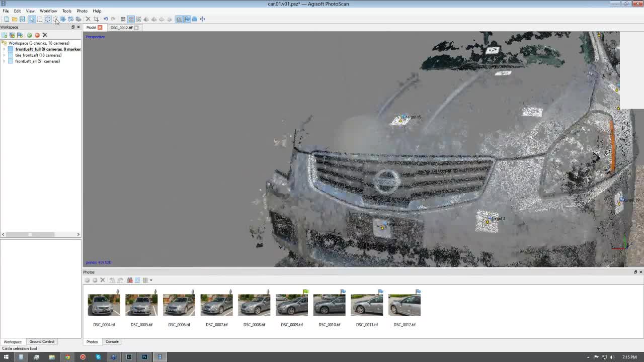Select the DSC_0007.tif thumbnail
This screenshot has height=362, width=644.
[217, 305]
